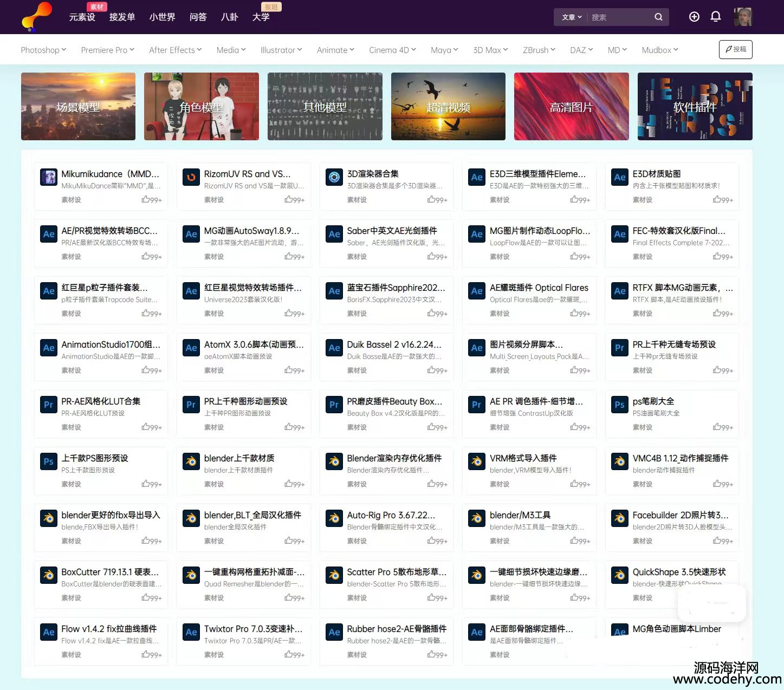The width and height of the screenshot is (784, 690).
Task: Open the notification bell
Action: [x=716, y=17]
